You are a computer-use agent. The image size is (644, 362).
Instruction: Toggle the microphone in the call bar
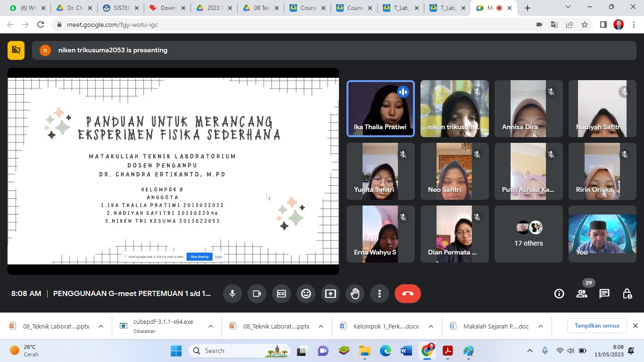coord(232,294)
